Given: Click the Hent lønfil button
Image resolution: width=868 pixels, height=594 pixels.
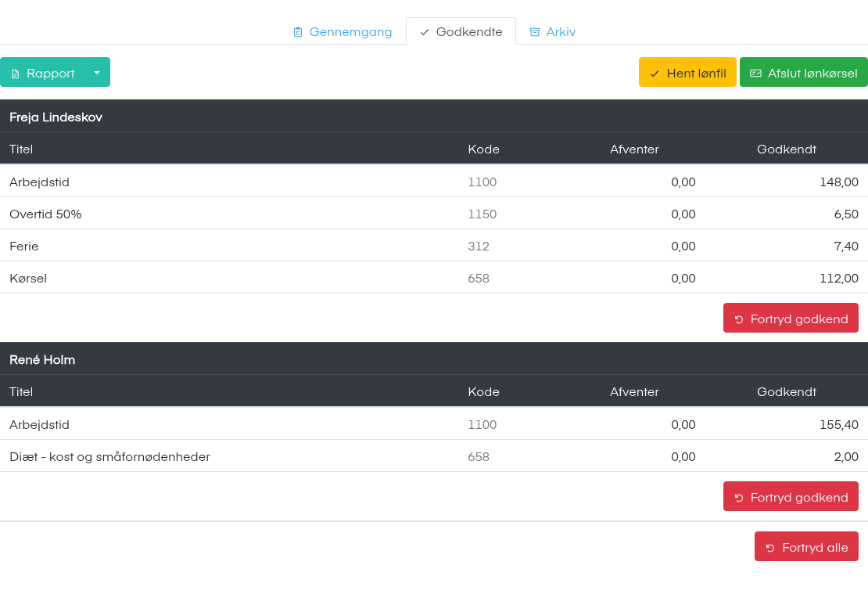Looking at the screenshot, I should 687,73.
